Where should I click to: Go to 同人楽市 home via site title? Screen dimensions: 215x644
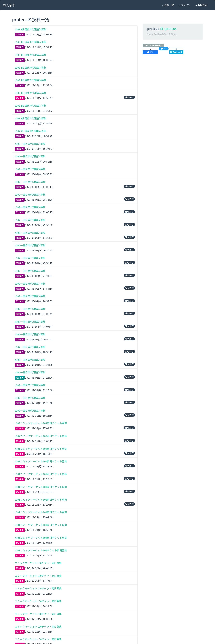click(x=9, y=5)
